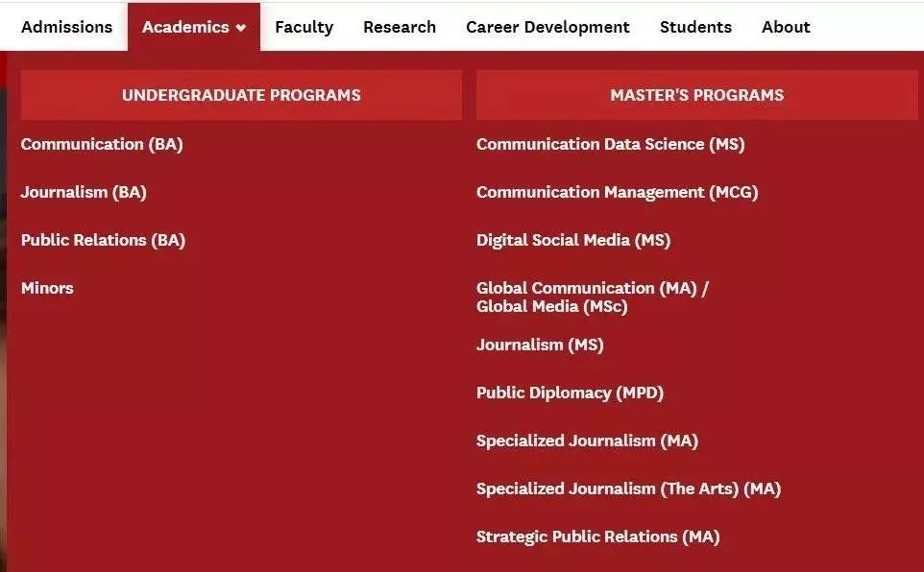The image size is (924, 572).
Task: Click the About menu item
Action: click(x=785, y=27)
